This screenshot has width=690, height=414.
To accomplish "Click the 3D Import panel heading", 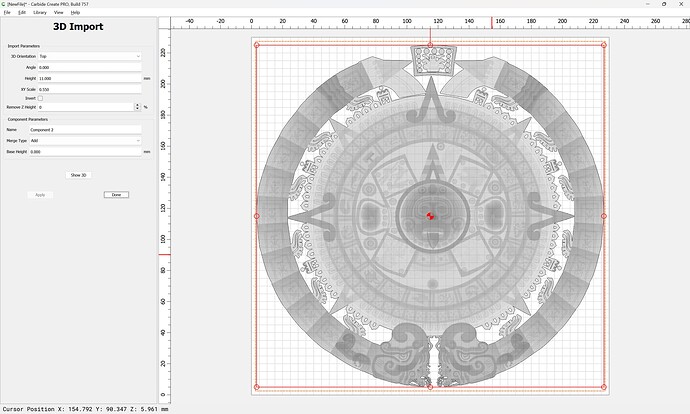I will [78, 26].
